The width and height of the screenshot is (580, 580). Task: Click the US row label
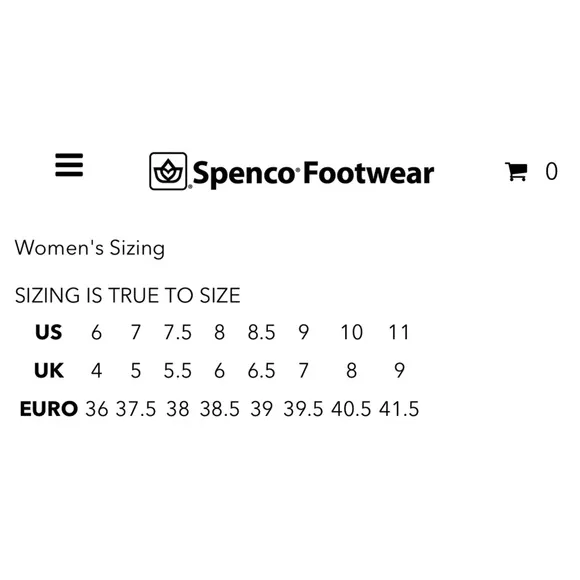(x=48, y=332)
